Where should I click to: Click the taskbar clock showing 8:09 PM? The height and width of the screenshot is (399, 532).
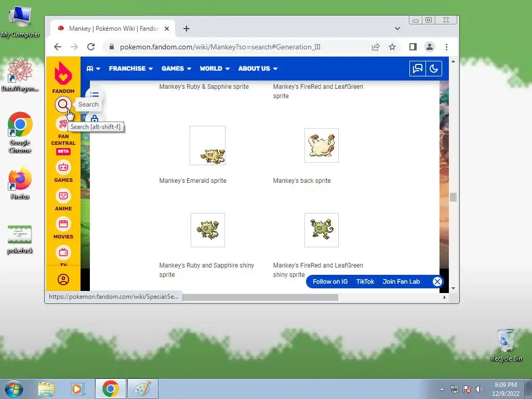(506, 389)
